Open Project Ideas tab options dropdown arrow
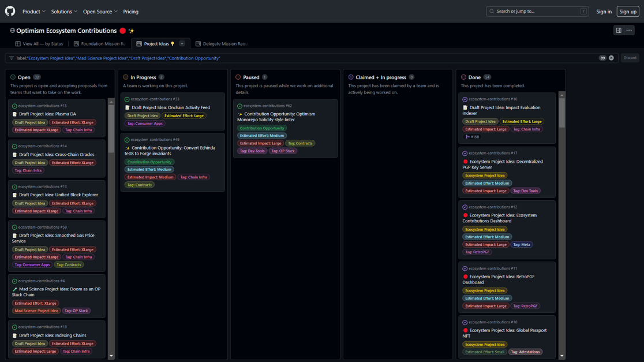Image resolution: width=644 pixels, height=362 pixels. pos(182,43)
